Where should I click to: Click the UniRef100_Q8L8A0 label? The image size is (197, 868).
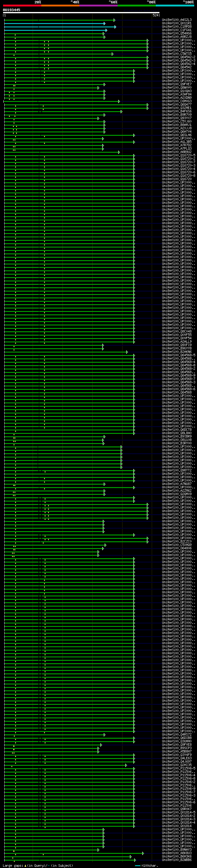[x=177, y=433]
